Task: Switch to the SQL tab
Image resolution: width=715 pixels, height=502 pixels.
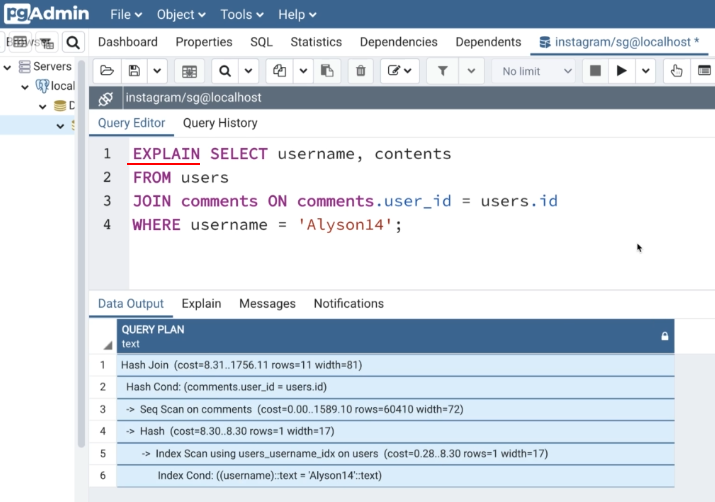Action: [x=261, y=42]
